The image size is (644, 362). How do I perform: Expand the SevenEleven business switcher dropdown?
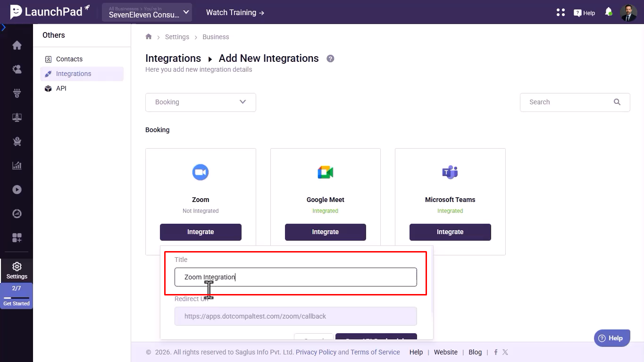pos(147,12)
